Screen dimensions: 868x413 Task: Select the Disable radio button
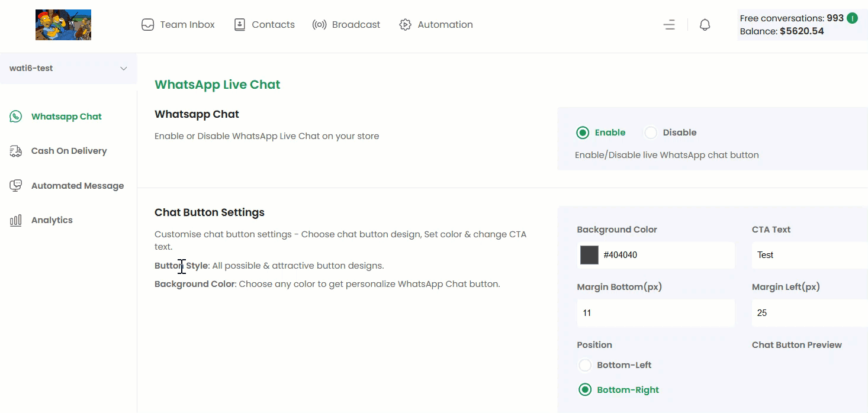click(x=651, y=133)
